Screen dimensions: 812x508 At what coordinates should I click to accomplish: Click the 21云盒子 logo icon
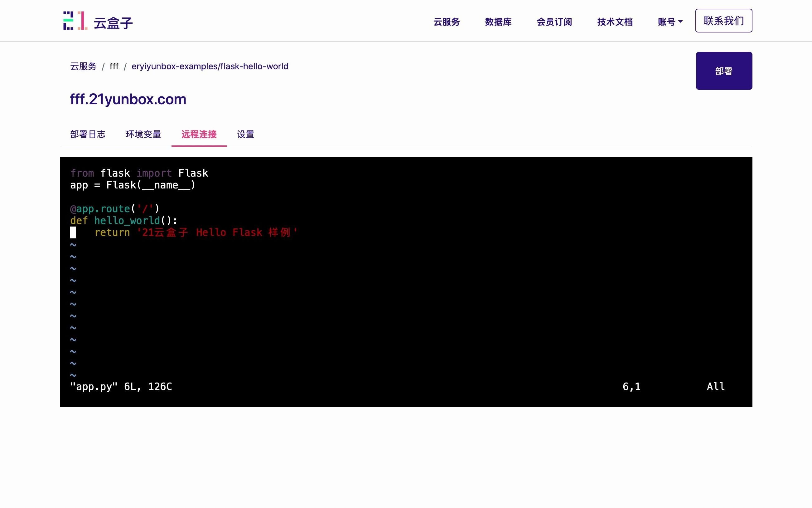pos(75,21)
